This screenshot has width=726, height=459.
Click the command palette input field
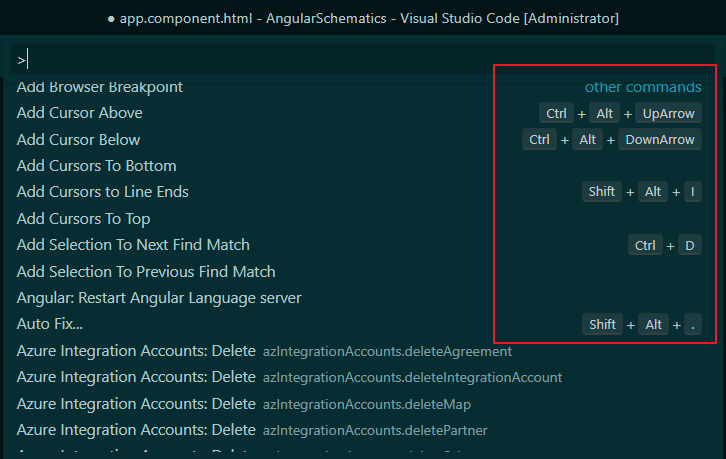click(360, 60)
